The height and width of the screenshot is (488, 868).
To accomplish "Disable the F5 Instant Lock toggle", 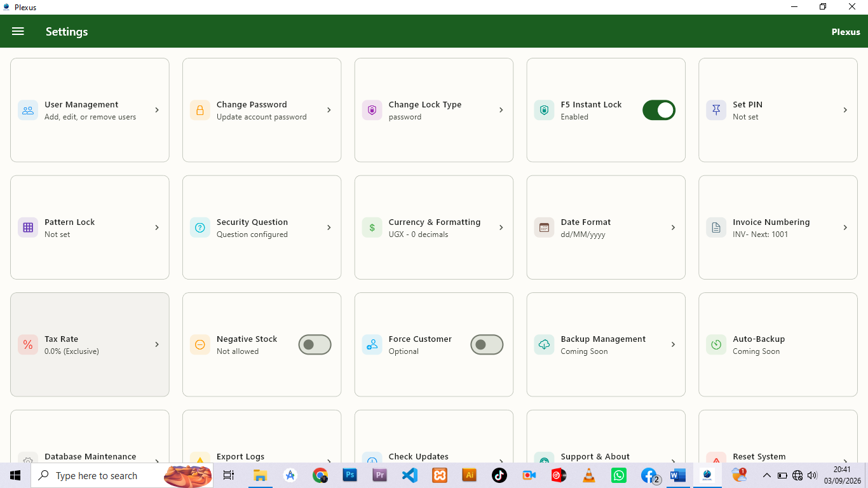I will [659, 110].
